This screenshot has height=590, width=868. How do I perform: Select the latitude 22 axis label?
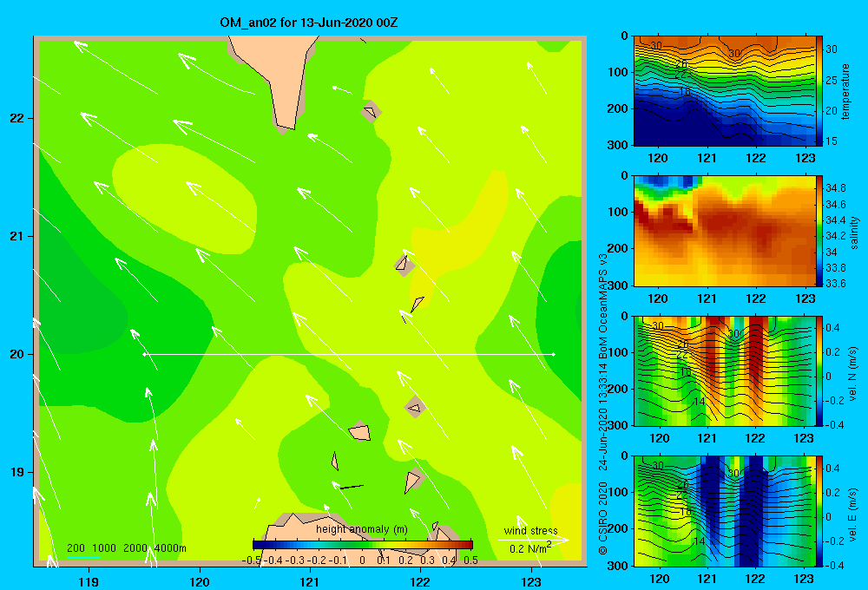(17, 118)
